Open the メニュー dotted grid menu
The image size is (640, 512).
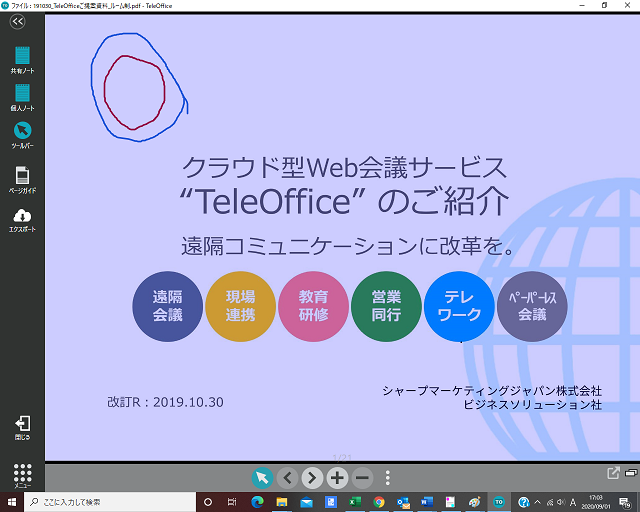(x=22, y=476)
